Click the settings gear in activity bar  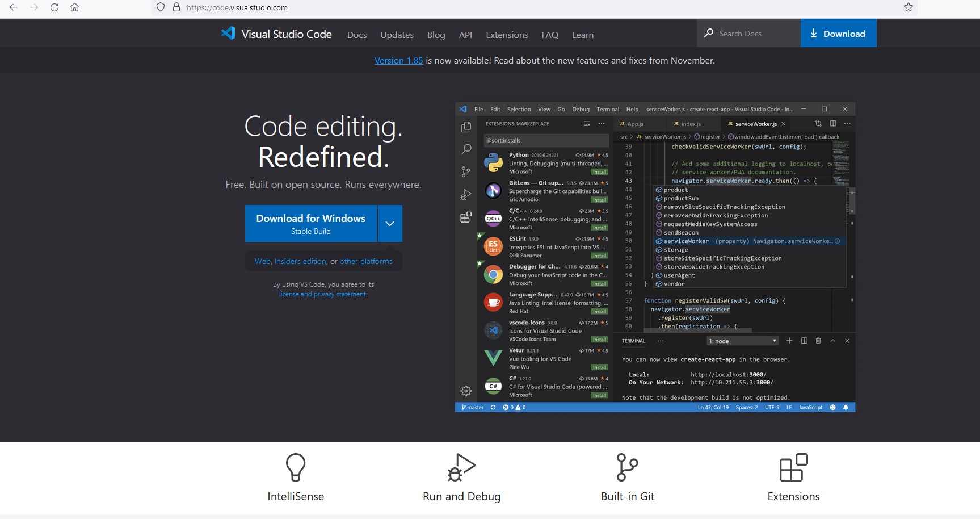click(466, 391)
